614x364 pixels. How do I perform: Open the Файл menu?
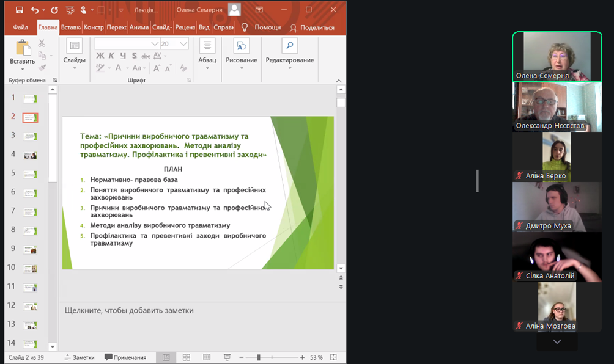20,27
